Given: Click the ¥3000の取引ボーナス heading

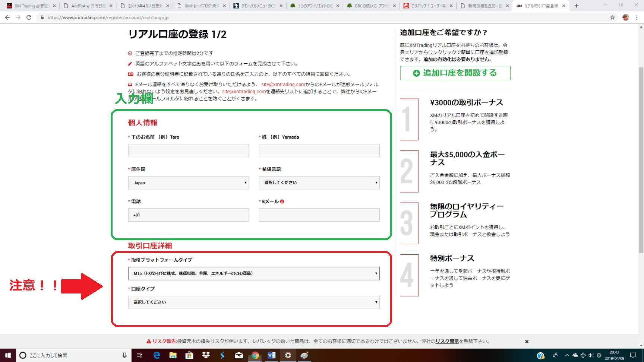Looking at the screenshot, I should coord(466,103).
